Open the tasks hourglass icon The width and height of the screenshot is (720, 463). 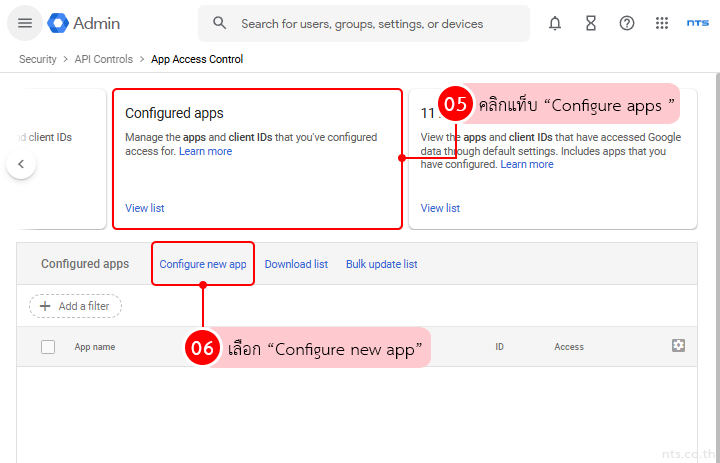[591, 23]
